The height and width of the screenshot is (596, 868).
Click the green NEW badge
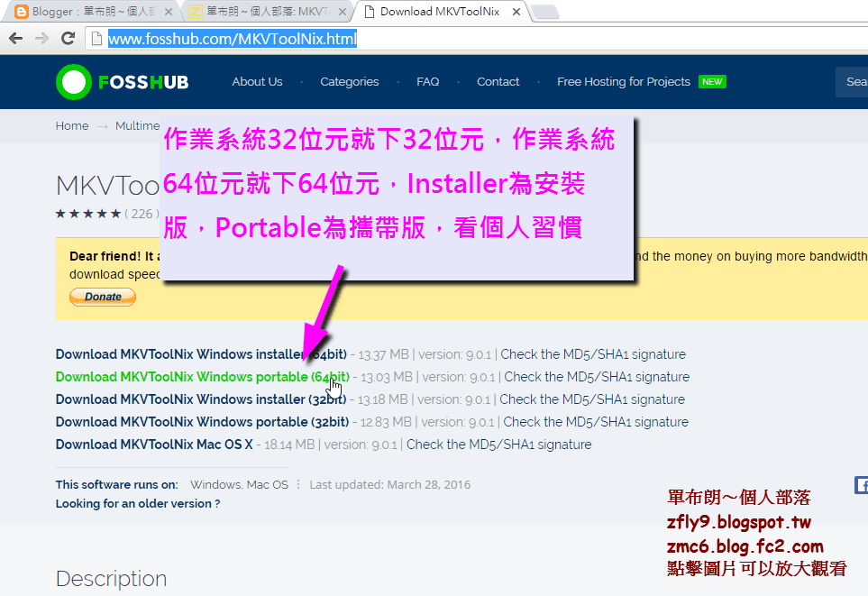(712, 82)
